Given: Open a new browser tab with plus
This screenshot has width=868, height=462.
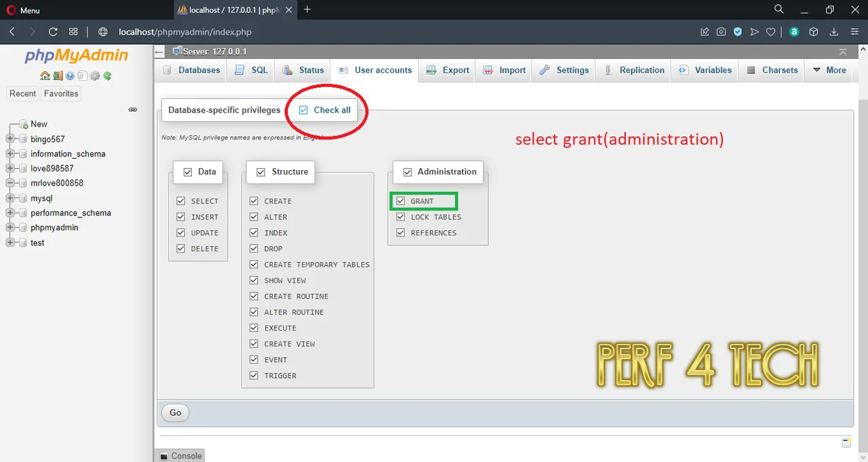Looking at the screenshot, I should click(307, 9).
